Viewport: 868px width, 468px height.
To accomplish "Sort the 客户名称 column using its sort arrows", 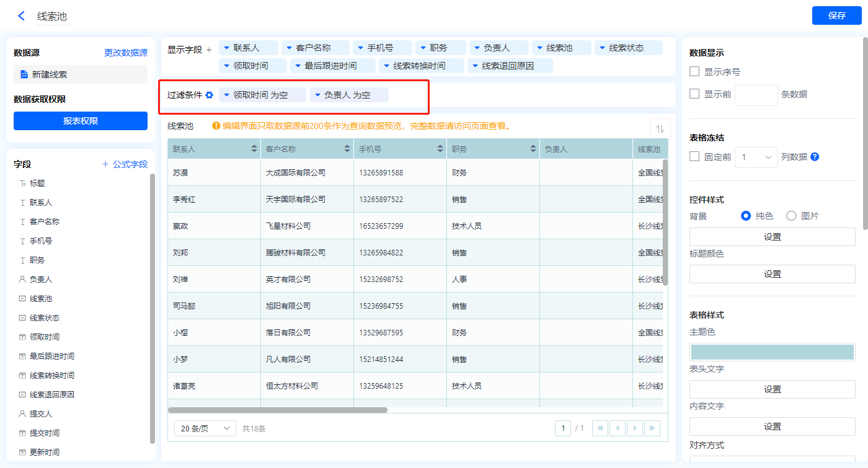I will point(347,149).
